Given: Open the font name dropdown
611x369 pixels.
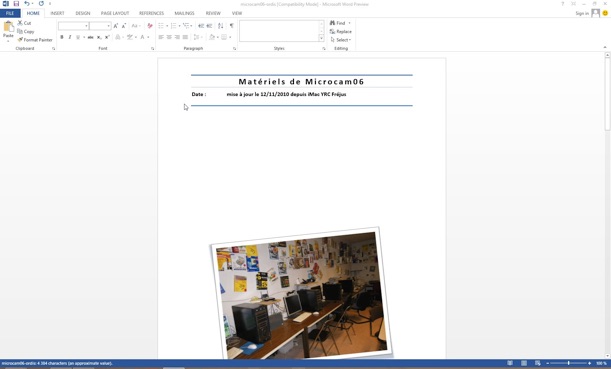Looking at the screenshot, I should click(86, 26).
